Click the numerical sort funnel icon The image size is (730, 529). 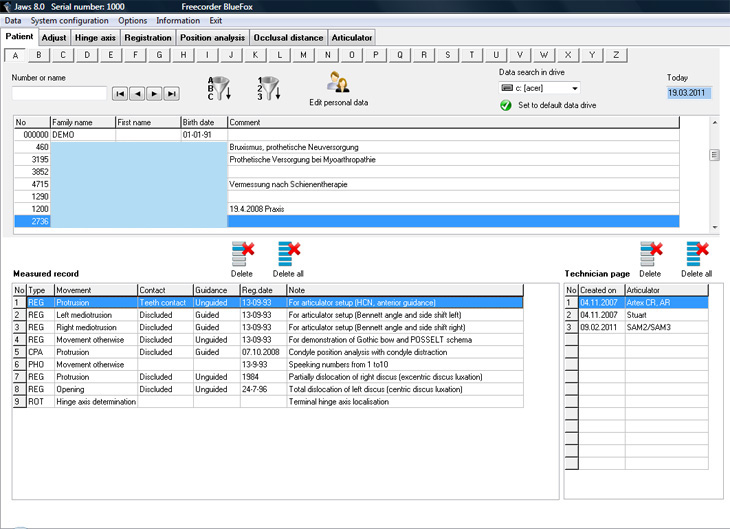269,88
